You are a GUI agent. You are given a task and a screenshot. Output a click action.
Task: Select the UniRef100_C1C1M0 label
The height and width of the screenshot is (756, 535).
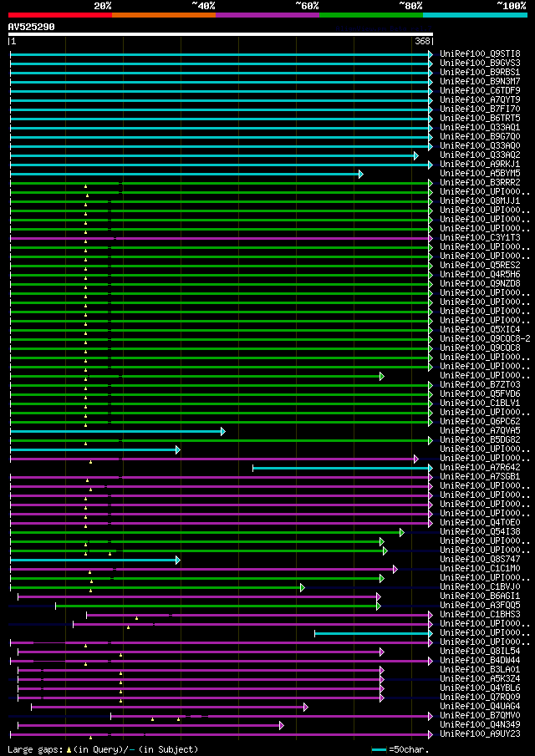pos(480,568)
